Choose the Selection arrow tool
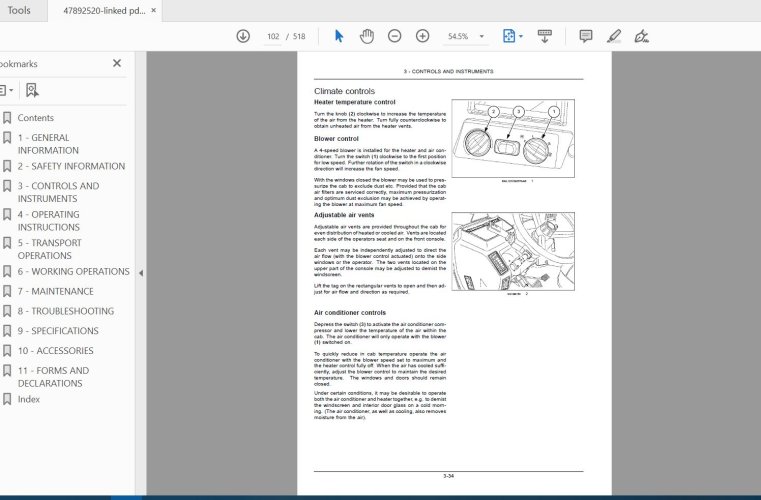761x500 pixels. click(x=339, y=36)
